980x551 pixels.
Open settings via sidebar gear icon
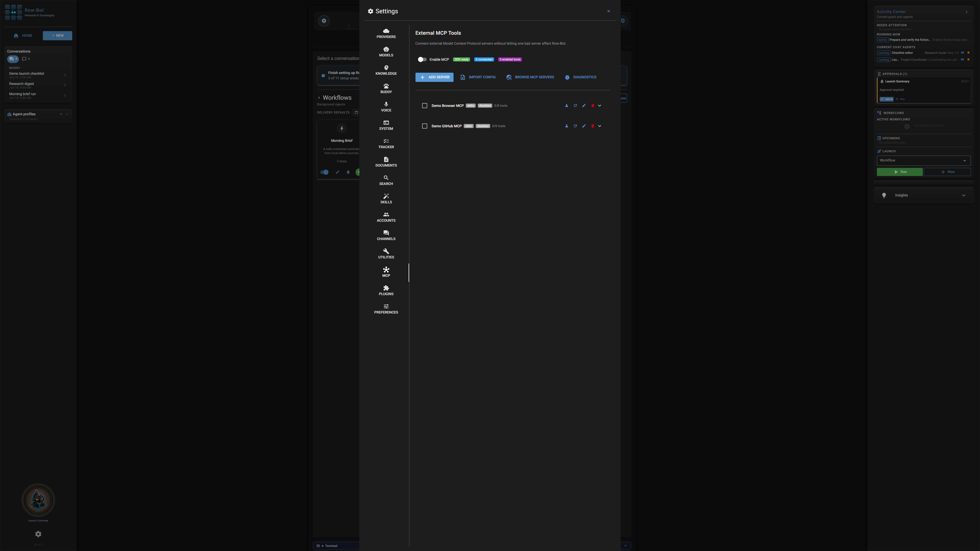pos(38,534)
